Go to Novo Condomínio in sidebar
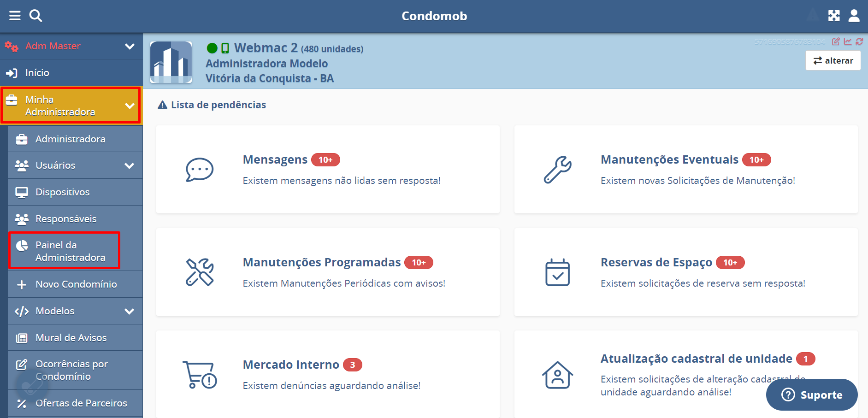The image size is (868, 418). click(76, 284)
